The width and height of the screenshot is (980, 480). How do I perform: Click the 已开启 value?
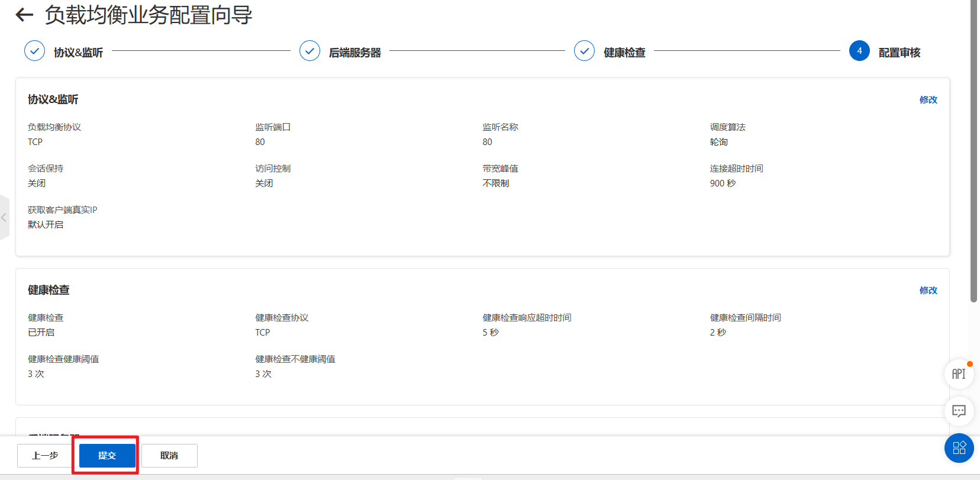[41, 333]
